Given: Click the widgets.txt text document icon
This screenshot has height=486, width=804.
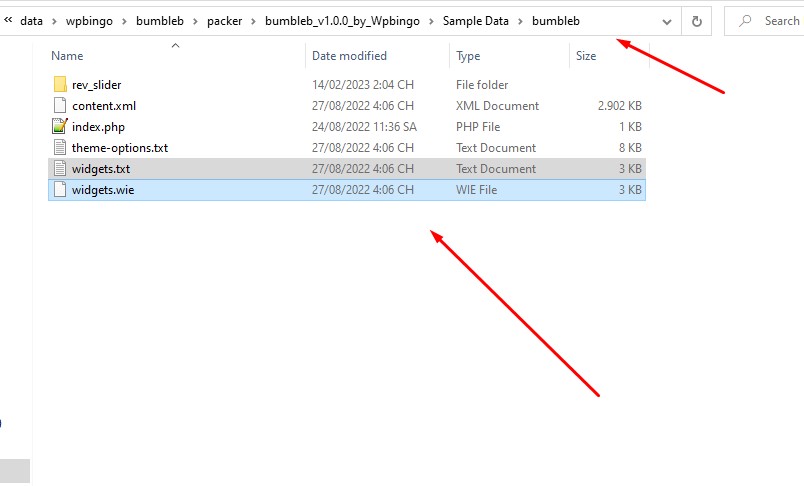Looking at the screenshot, I should (60, 169).
